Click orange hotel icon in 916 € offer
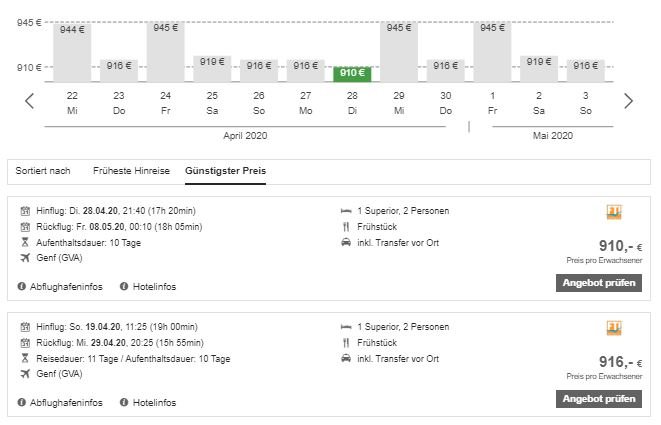The height and width of the screenshot is (425, 661). (x=614, y=328)
